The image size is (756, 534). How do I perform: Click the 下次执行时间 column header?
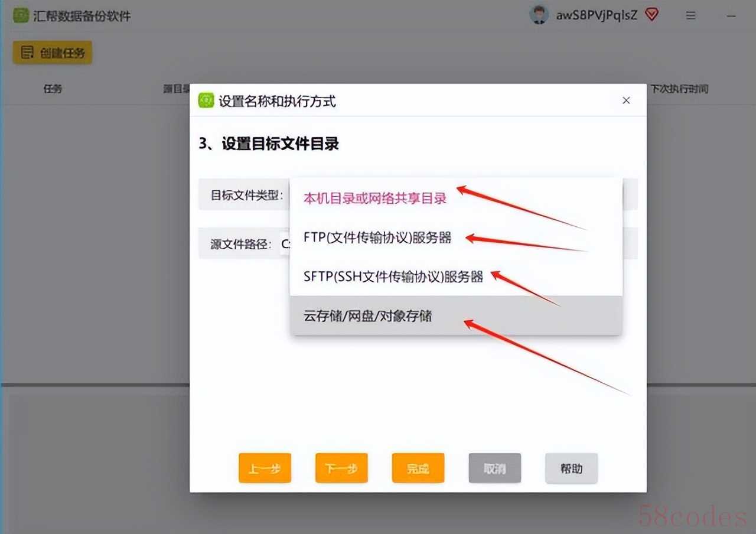click(x=679, y=89)
